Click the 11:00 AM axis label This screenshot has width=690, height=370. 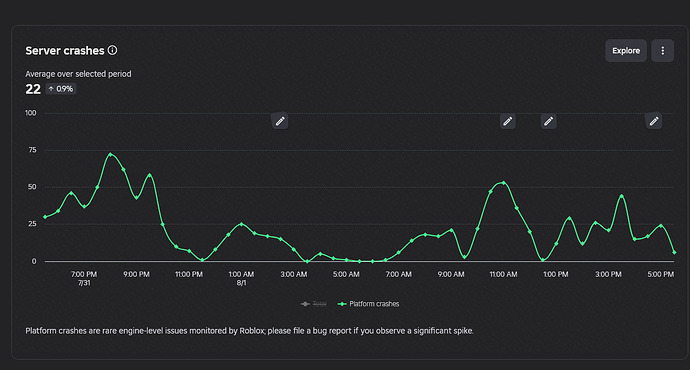click(503, 275)
